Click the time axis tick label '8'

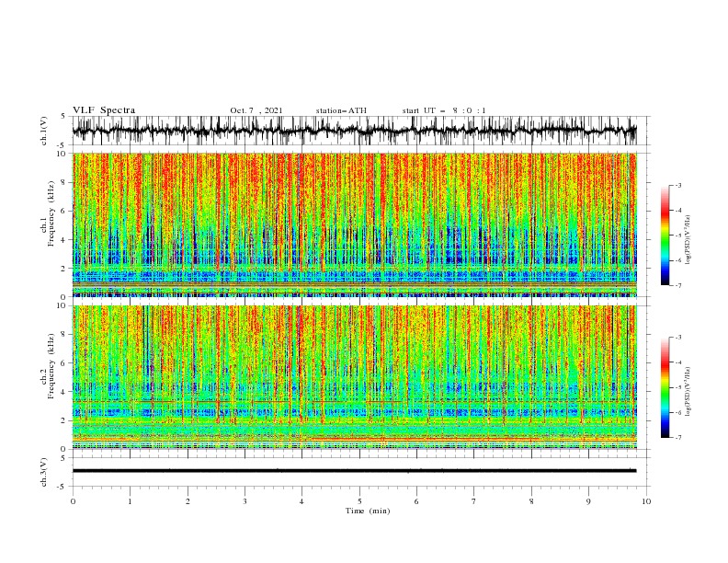click(x=531, y=501)
